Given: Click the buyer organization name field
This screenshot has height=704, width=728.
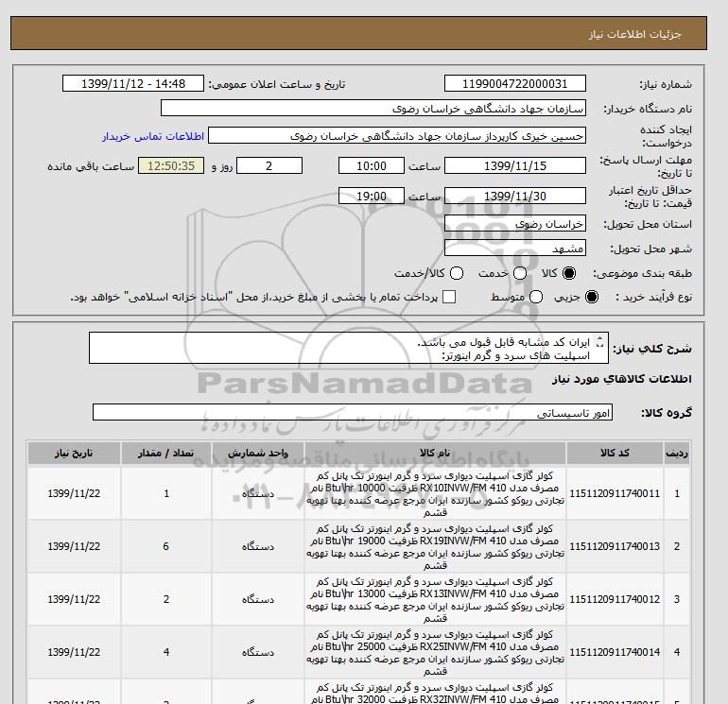Looking at the screenshot, I should [x=373, y=108].
